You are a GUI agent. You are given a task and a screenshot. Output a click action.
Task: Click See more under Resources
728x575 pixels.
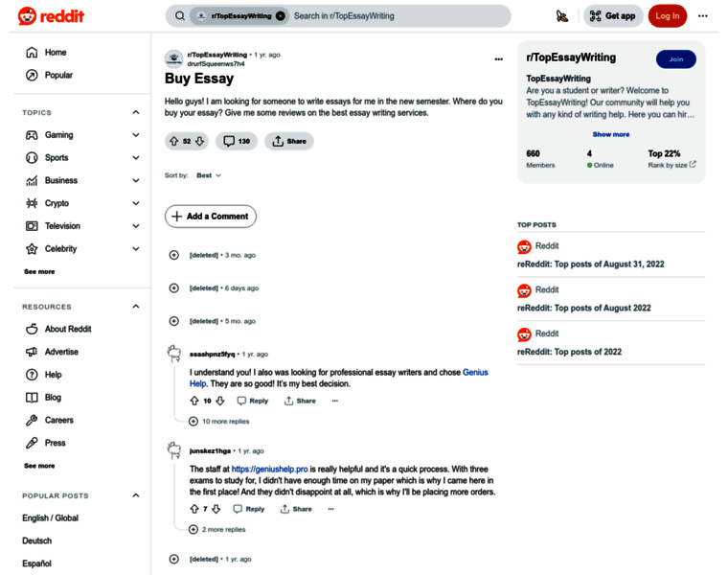click(39, 466)
